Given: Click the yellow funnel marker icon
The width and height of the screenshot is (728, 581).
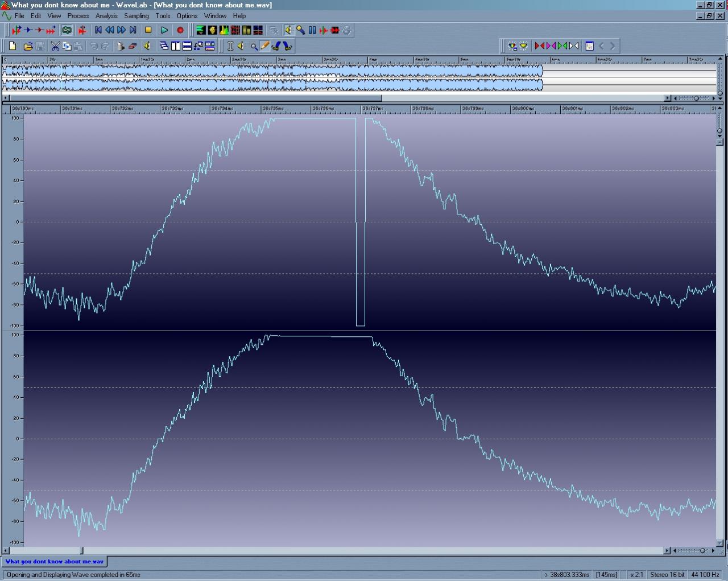Looking at the screenshot, I should pyautogui.click(x=524, y=46).
